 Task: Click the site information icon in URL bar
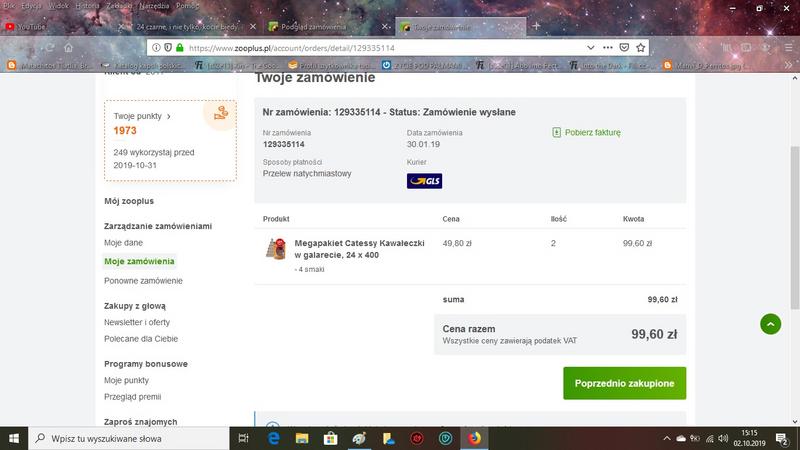tap(156, 47)
